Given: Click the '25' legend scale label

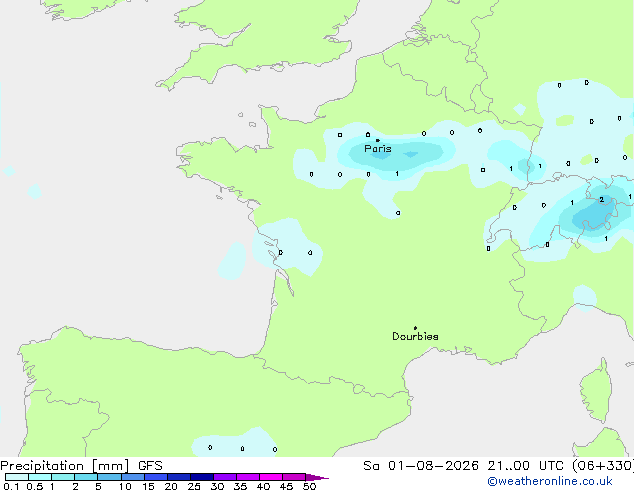Looking at the screenshot, I should (x=194, y=486).
